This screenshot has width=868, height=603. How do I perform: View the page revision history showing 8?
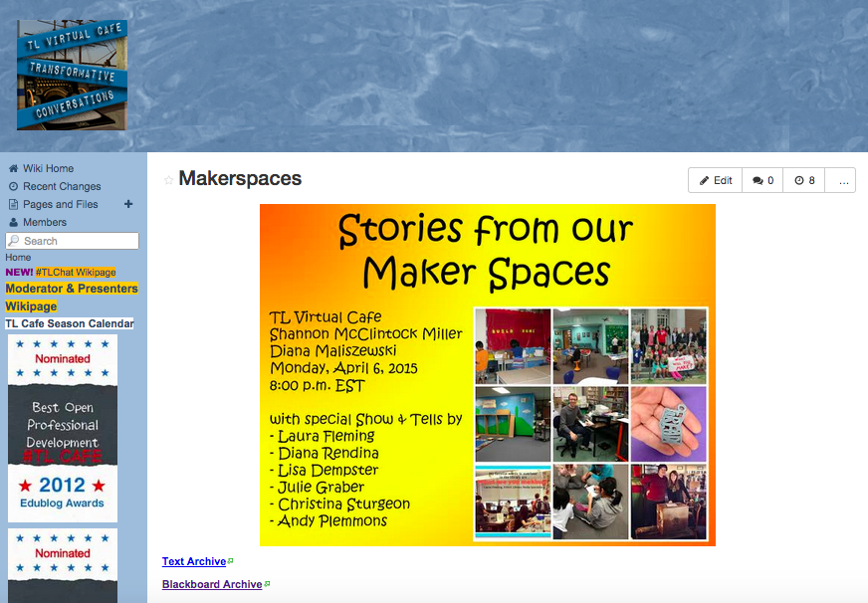point(803,180)
